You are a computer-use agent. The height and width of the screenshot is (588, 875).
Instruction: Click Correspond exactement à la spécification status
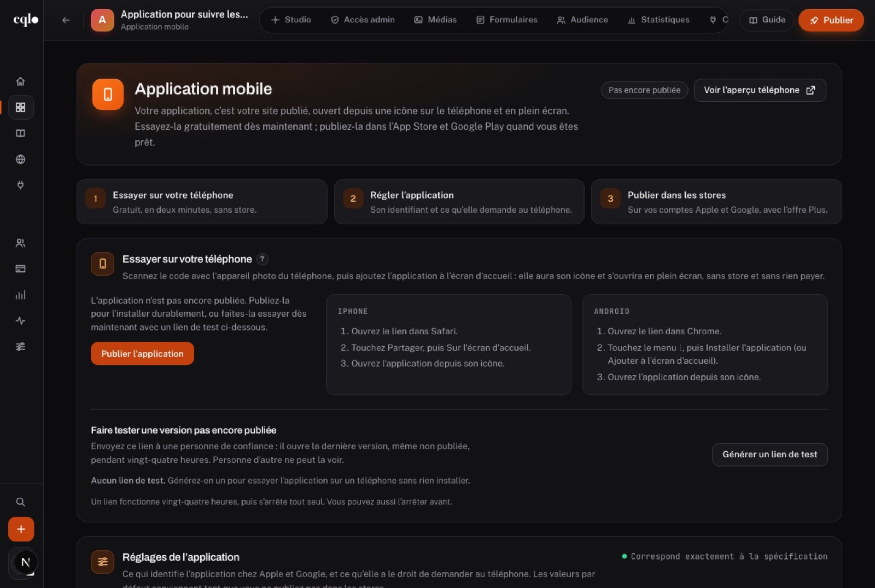tap(725, 556)
